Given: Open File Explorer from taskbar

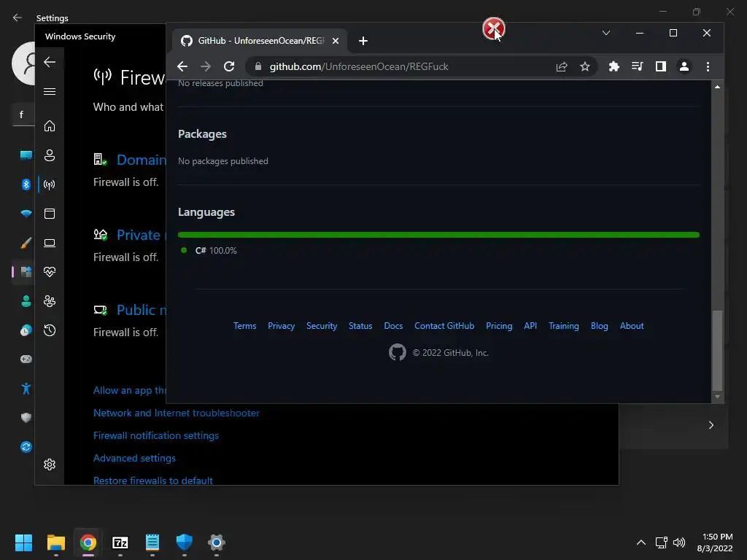Looking at the screenshot, I should click(x=55, y=542).
